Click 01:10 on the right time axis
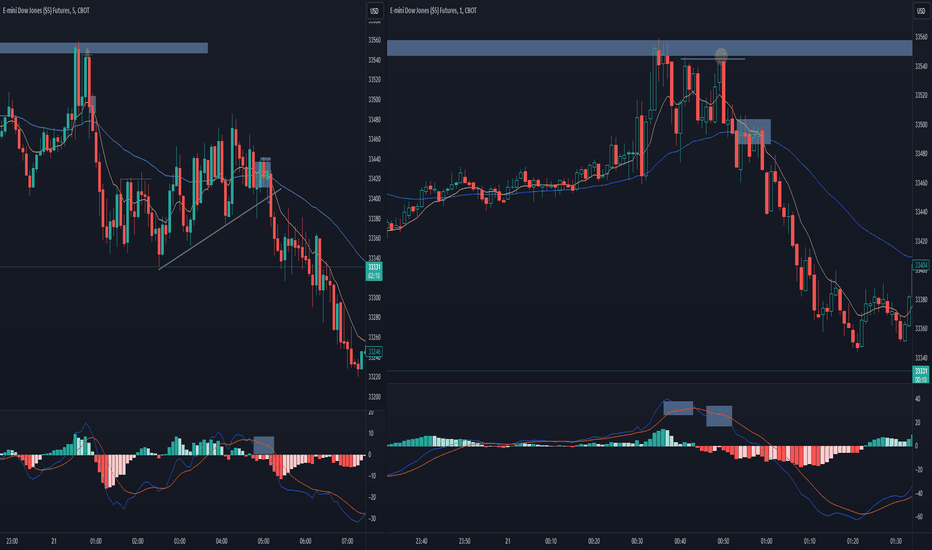 tap(810, 541)
